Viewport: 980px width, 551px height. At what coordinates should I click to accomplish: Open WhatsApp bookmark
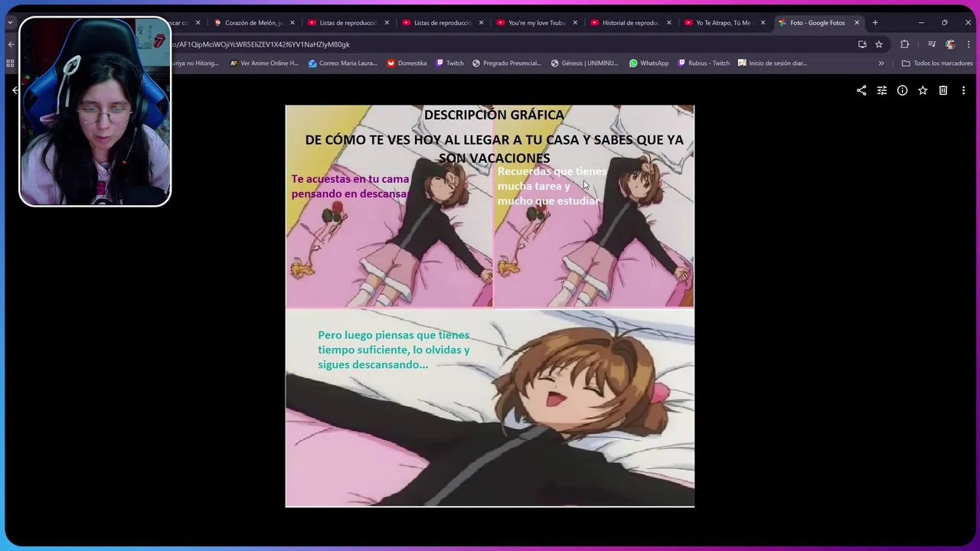[x=648, y=64]
